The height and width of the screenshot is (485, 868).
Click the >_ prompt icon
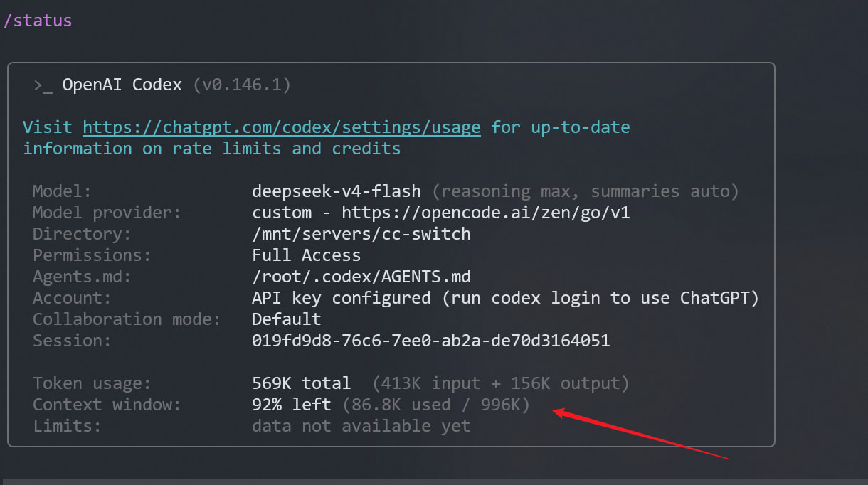[43, 85]
